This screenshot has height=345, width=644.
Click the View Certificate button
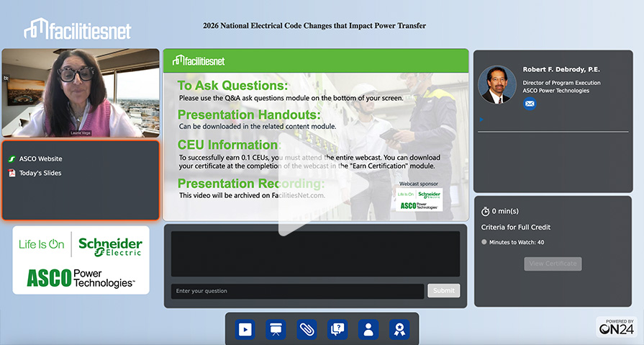tap(553, 264)
